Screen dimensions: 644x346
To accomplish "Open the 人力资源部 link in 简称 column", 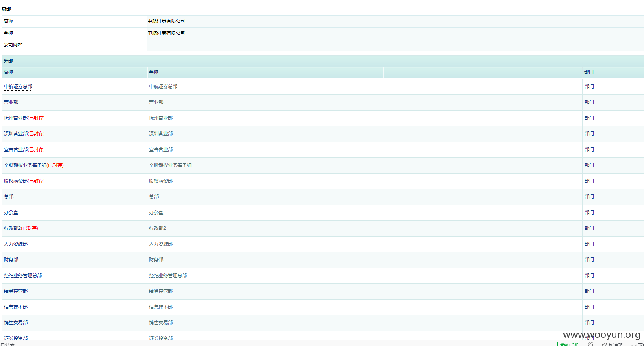I will [x=16, y=244].
